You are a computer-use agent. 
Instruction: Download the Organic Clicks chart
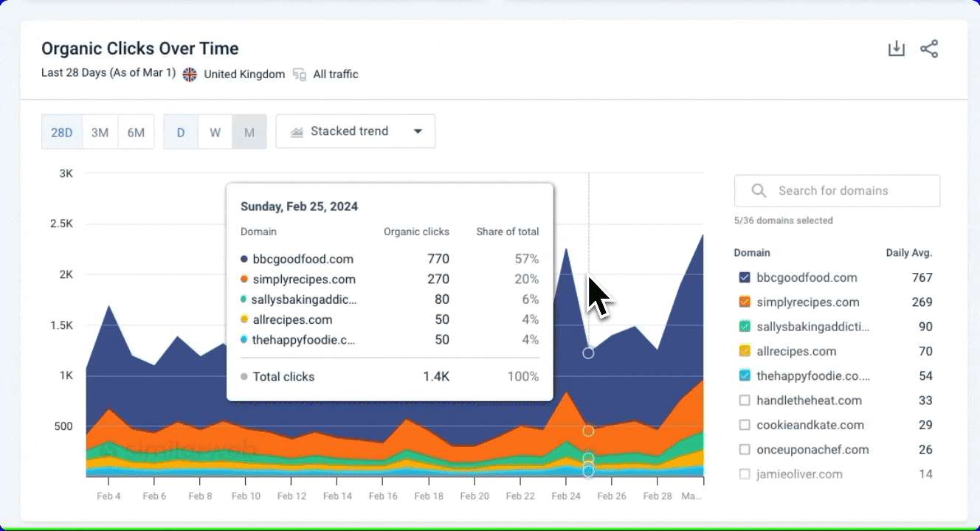click(x=896, y=49)
